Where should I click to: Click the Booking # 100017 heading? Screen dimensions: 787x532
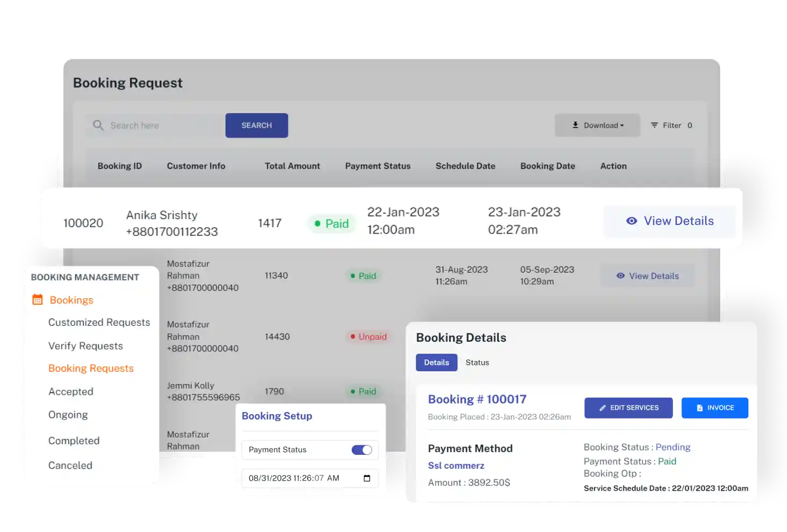(x=477, y=400)
